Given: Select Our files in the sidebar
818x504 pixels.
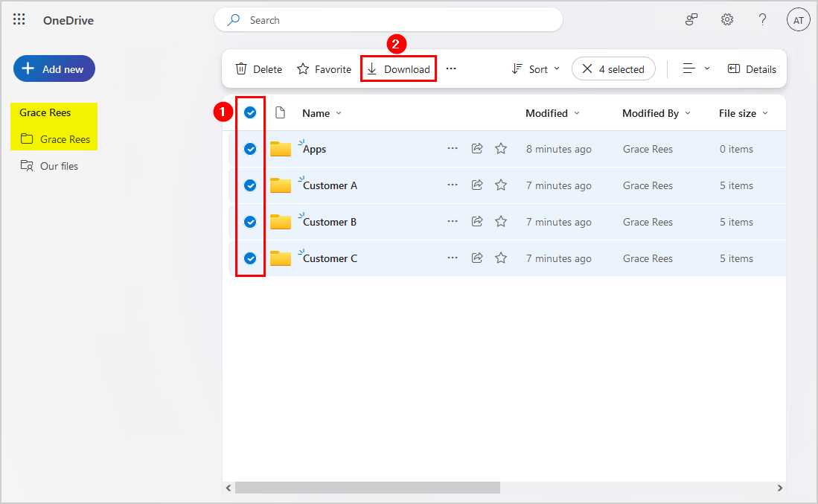Looking at the screenshot, I should (x=58, y=166).
